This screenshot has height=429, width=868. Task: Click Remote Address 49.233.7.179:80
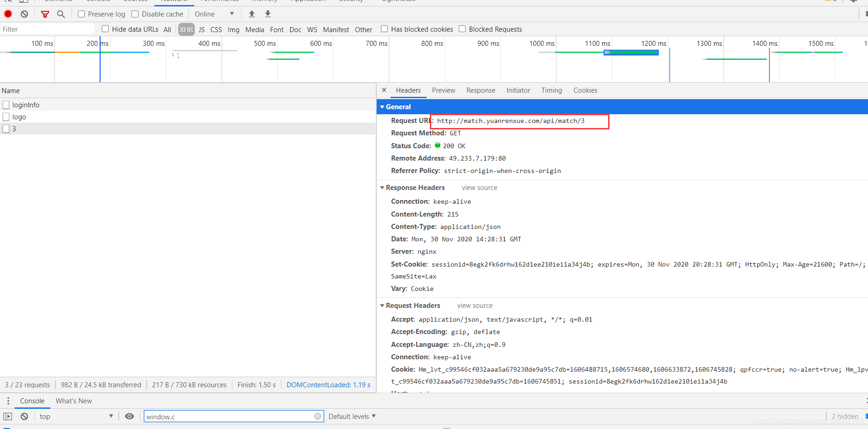tap(477, 158)
